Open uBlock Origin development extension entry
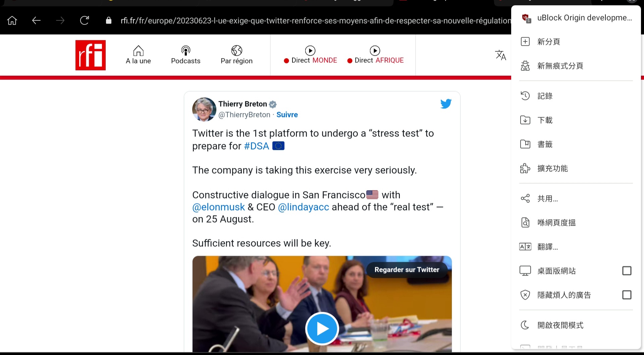The width and height of the screenshot is (644, 355). (x=576, y=18)
